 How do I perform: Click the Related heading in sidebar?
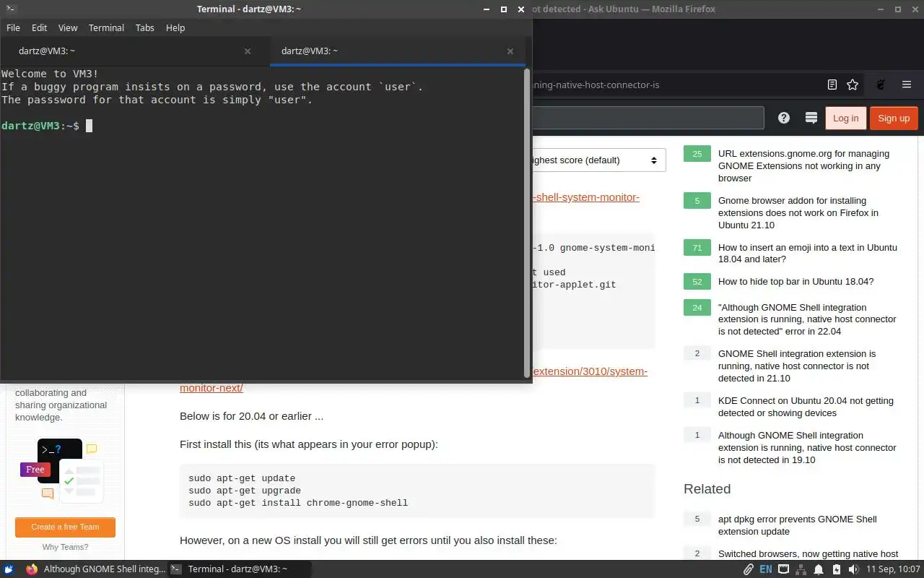point(707,488)
